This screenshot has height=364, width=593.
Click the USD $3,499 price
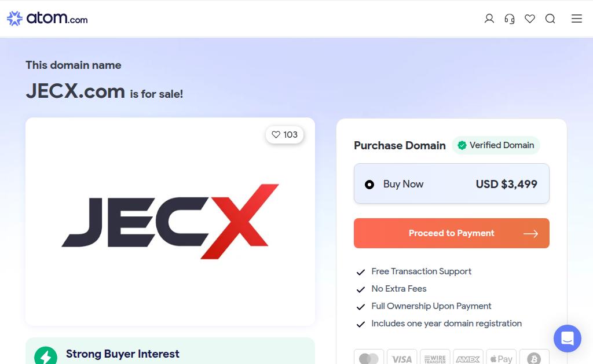coord(506,185)
